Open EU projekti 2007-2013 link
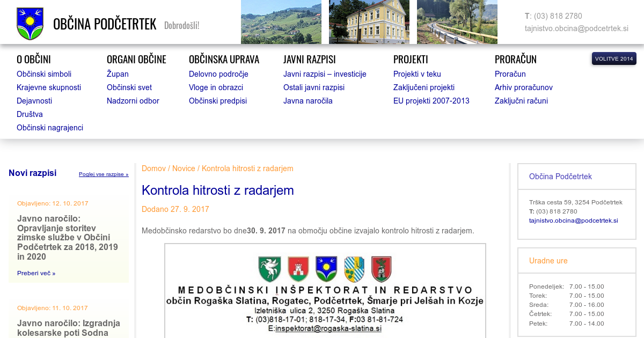Image resolution: width=644 pixels, height=338 pixels. 431,101
